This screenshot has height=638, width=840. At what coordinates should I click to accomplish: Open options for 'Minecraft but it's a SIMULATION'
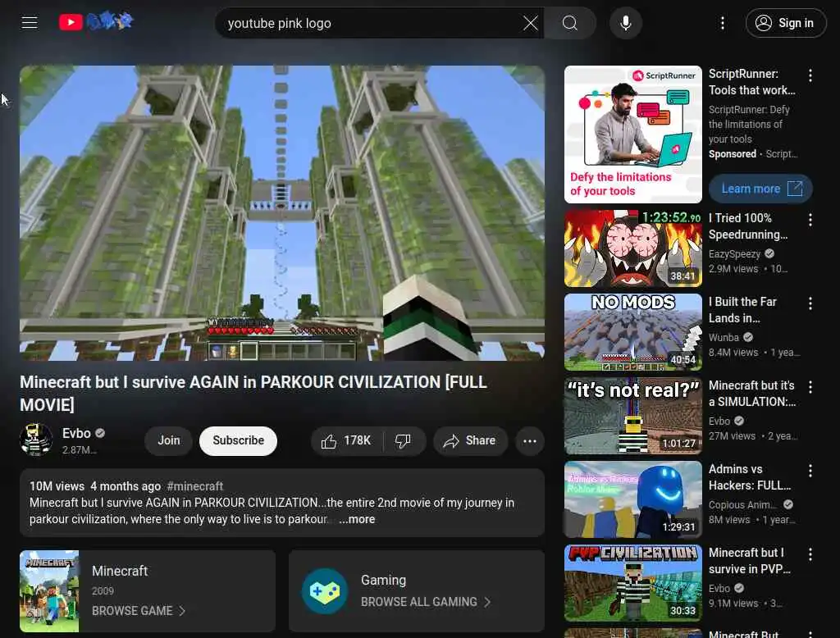click(x=810, y=387)
